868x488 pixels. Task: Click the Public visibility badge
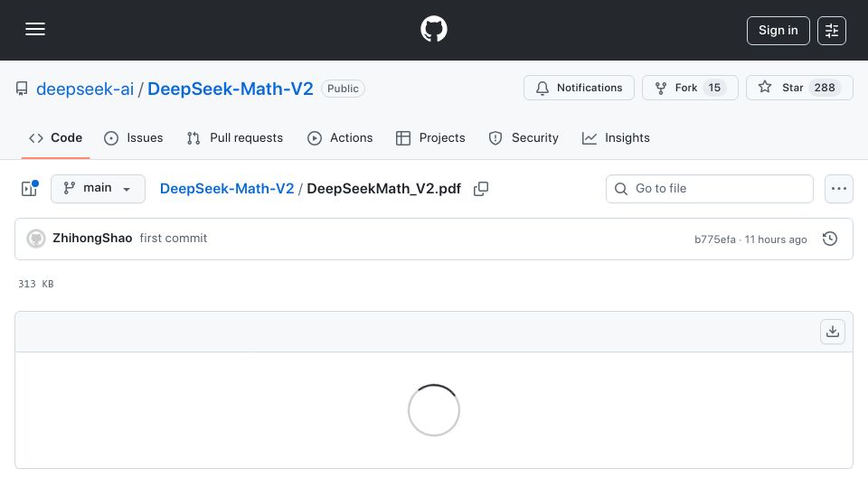click(x=343, y=89)
